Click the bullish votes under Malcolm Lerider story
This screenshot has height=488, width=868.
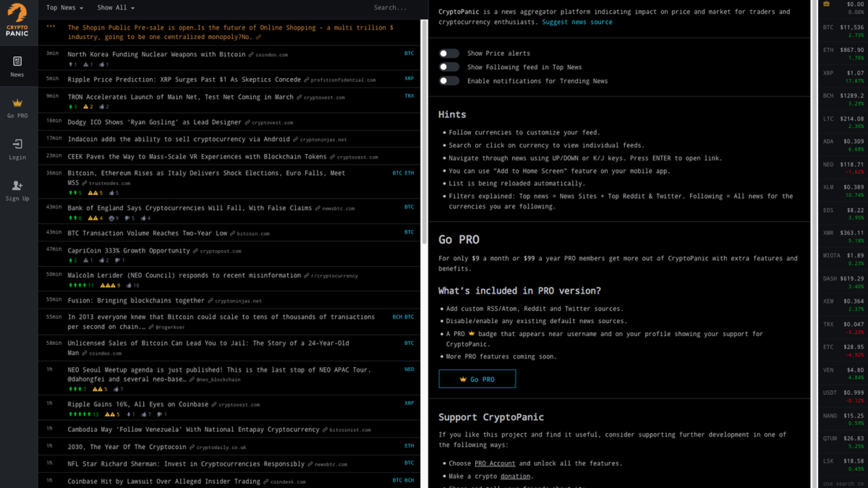[81, 285]
